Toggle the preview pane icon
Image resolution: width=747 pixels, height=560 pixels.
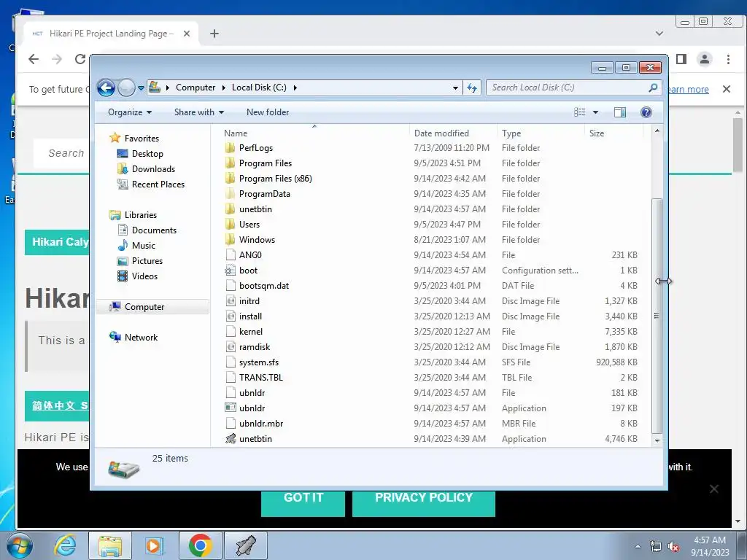(620, 112)
